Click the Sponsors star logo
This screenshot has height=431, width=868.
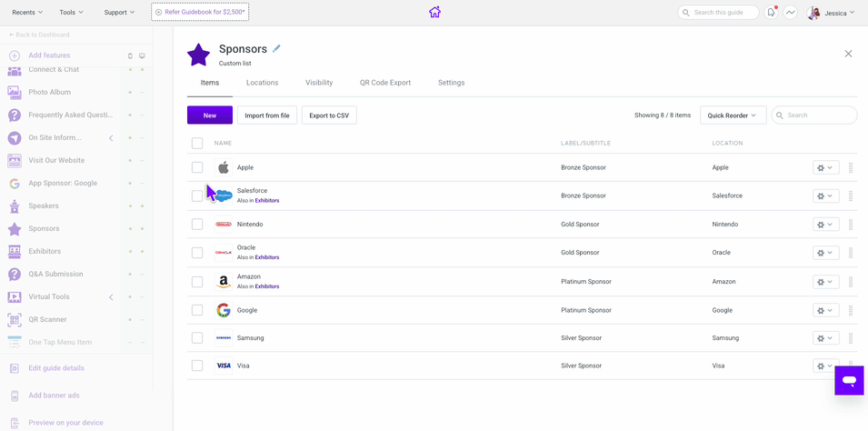tap(198, 55)
